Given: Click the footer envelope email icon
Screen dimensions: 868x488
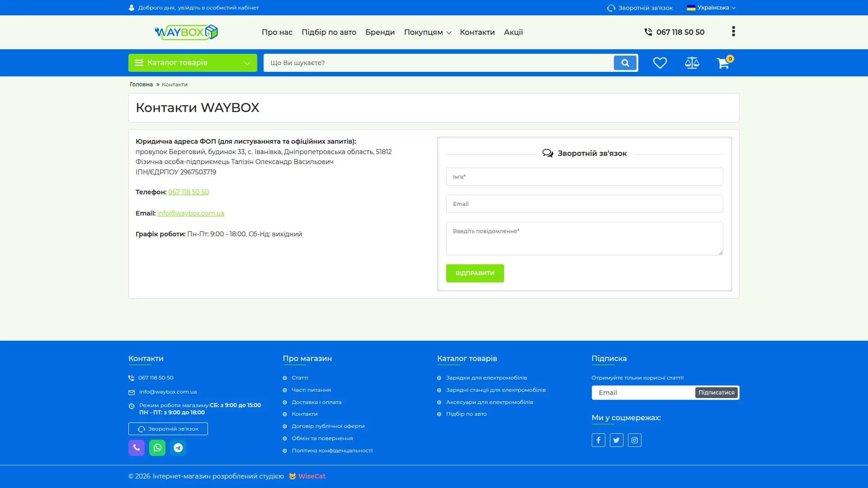Looking at the screenshot, I should point(132,392).
